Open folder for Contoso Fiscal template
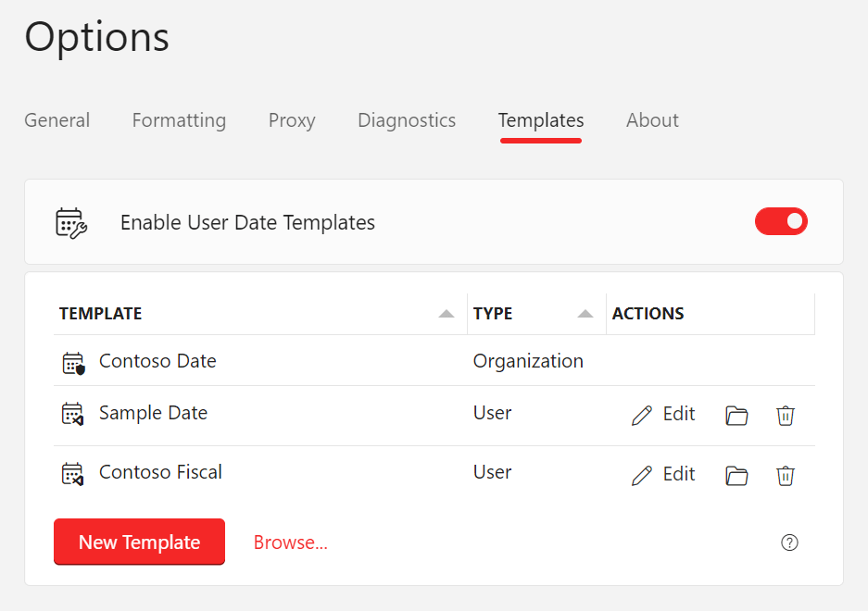 [736, 476]
